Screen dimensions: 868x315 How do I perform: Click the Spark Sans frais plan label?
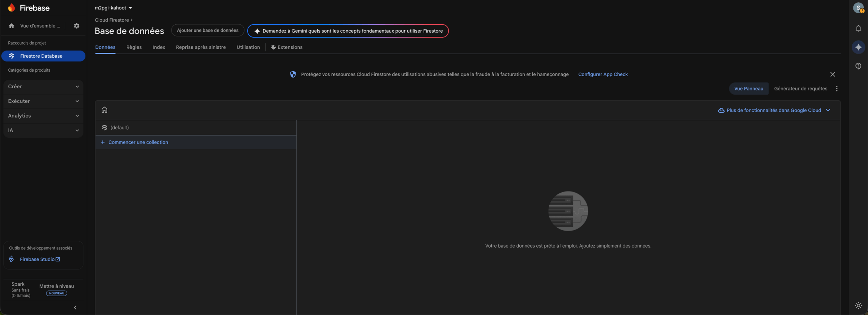(20, 290)
